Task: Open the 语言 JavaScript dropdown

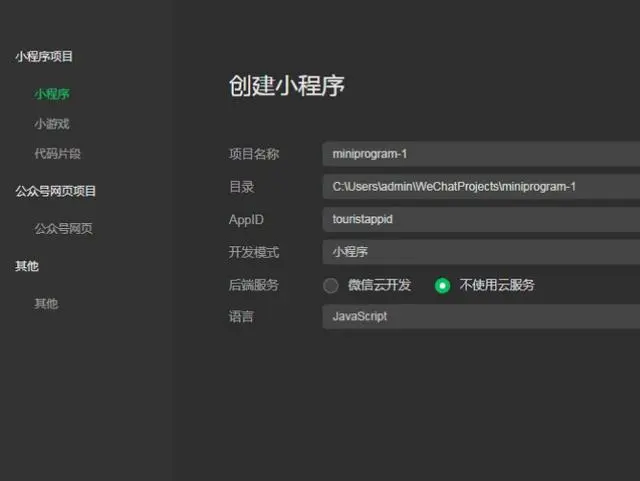Action: [x=481, y=316]
